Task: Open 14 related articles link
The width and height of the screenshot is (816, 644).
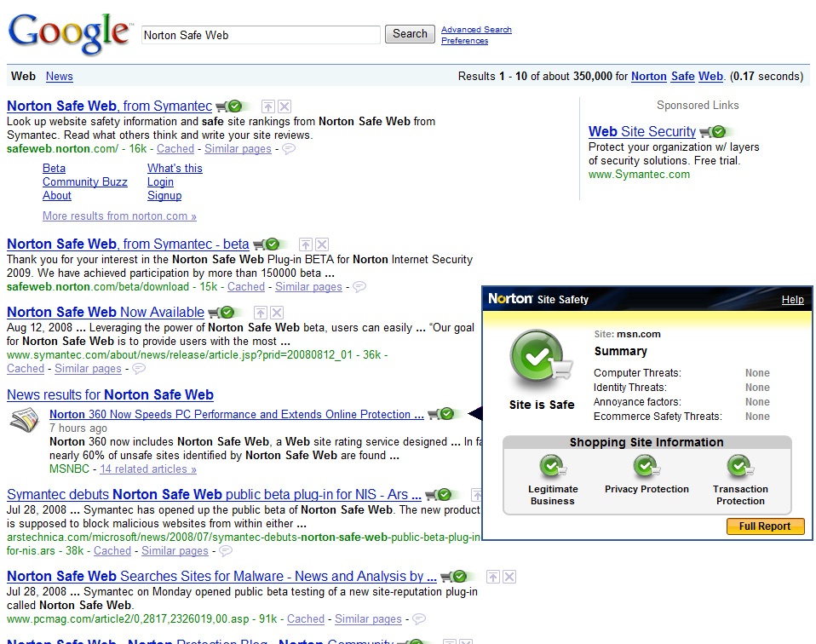Action: (148, 469)
